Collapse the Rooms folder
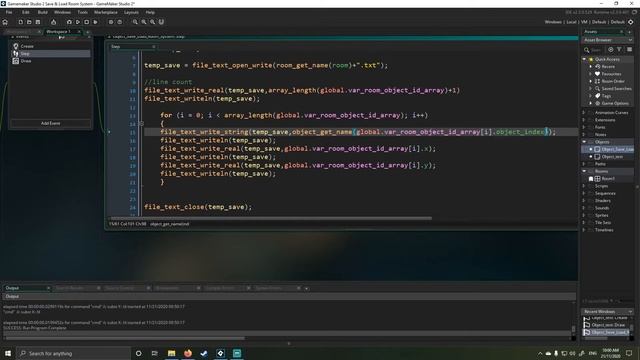Screen dimensions: 640x360 (x=584, y=171)
